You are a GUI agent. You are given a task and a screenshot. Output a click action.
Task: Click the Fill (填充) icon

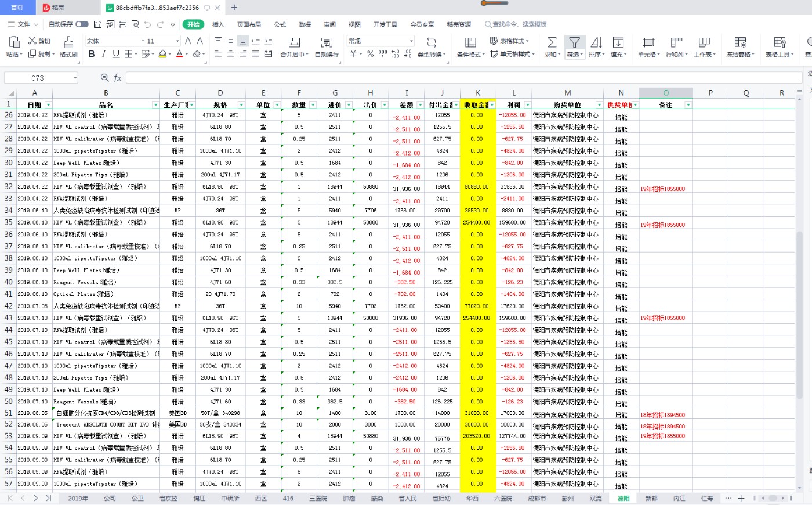tap(618, 42)
